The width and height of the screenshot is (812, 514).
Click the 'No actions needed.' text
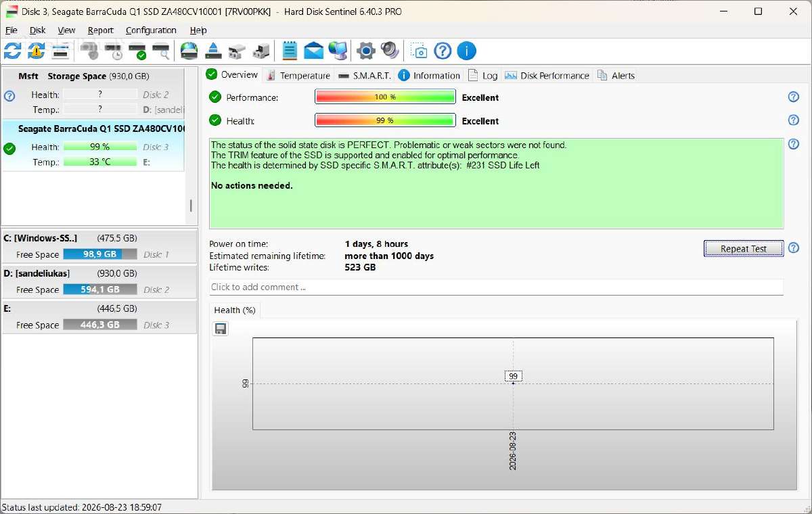(252, 185)
